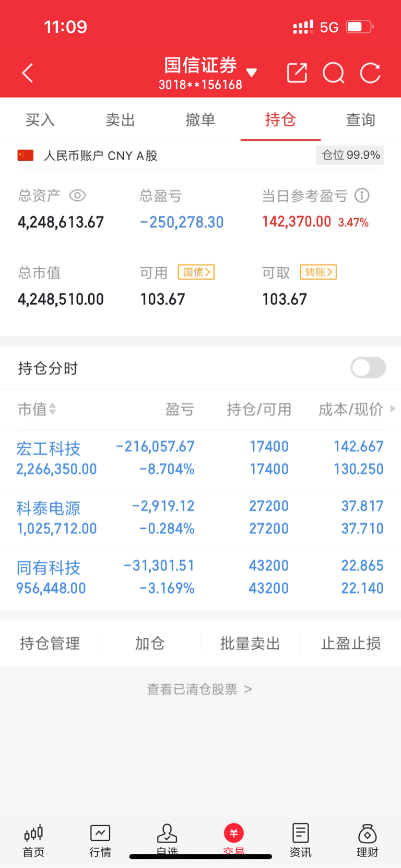
Task: Tap the back arrow icon
Action: tap(28, 73)
